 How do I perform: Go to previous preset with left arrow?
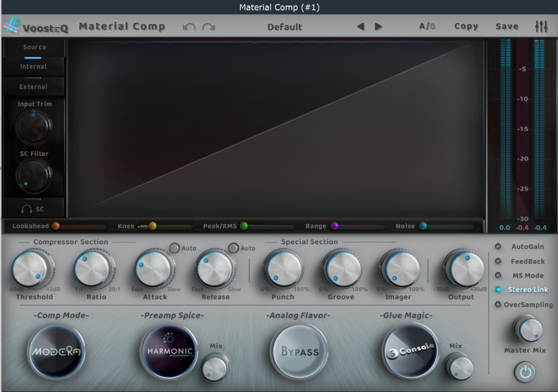361,27
